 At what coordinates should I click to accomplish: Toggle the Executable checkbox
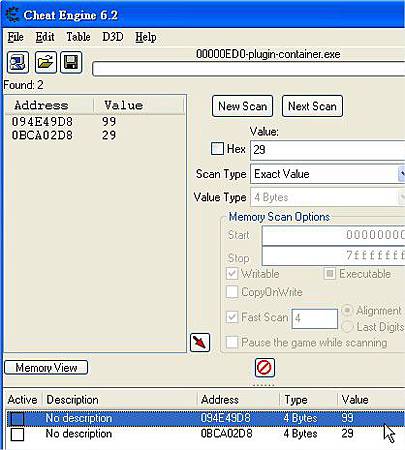329,274
